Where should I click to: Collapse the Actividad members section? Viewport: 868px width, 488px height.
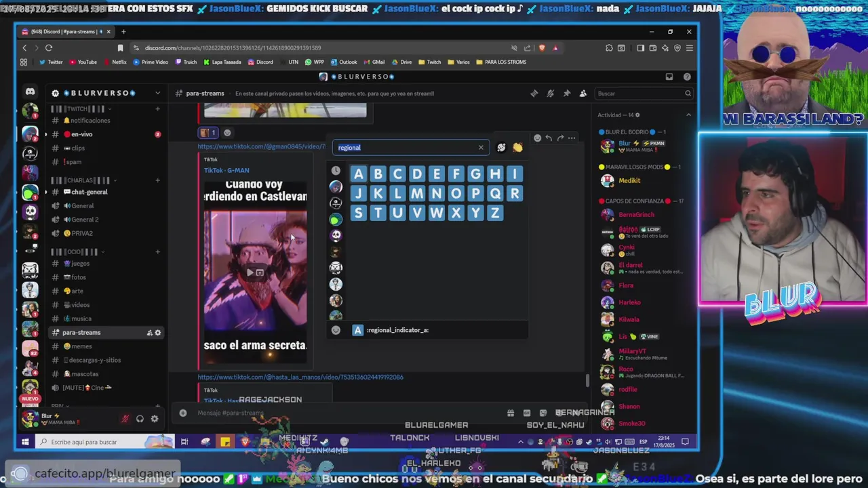(x=688, y=115)
